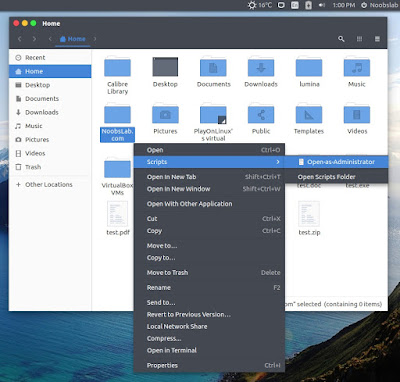This screenshot has height=382, width=400.
Task: Open the hamburger menu icon in toolbar
Action: click(377, 39)
